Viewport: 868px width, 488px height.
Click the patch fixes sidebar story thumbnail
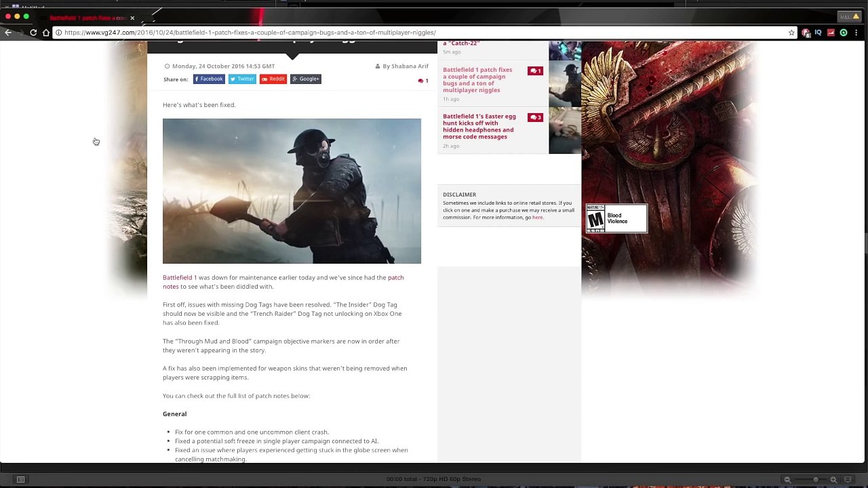(x=565, y=84)
